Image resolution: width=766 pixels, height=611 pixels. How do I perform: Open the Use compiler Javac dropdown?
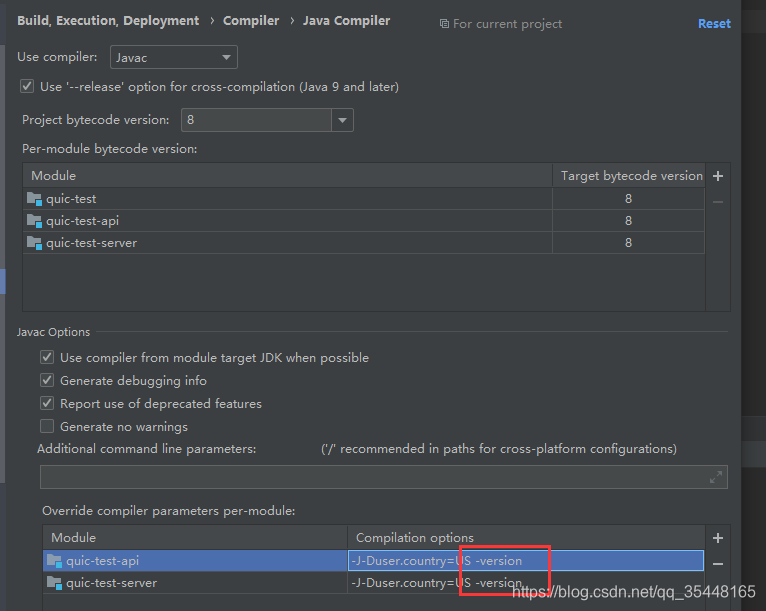point(174,57)
